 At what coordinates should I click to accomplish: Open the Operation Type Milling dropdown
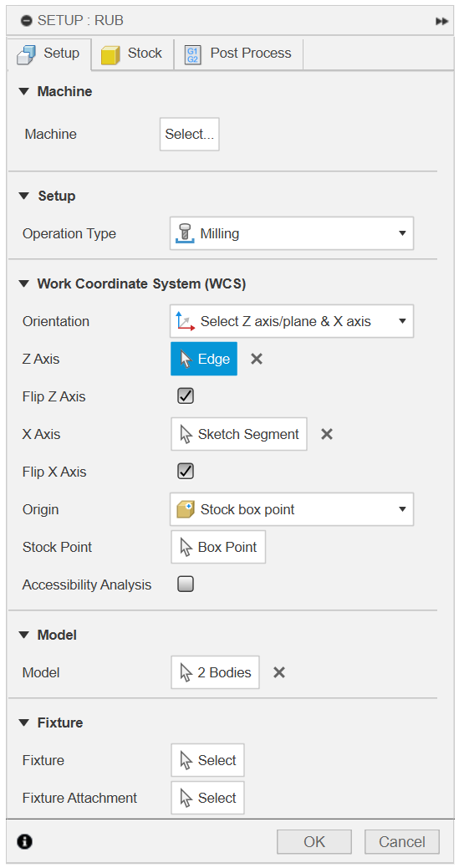pos(292,233)
